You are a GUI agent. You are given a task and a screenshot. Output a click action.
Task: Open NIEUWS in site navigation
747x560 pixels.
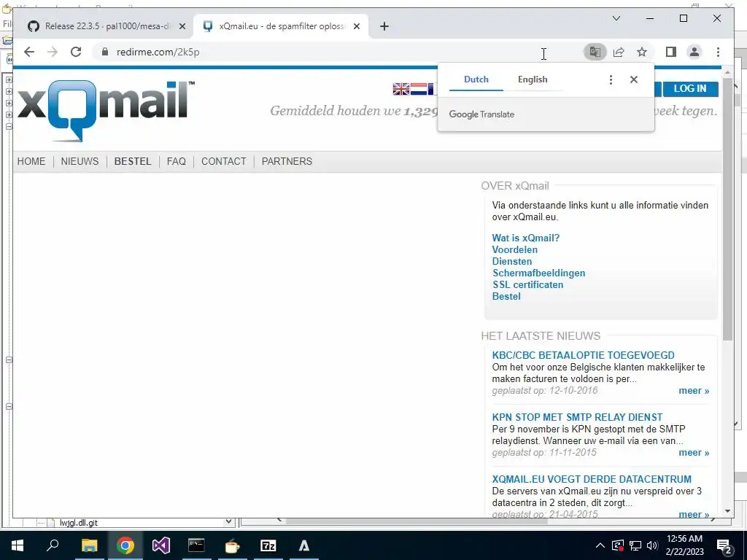(x=80, y=161)
